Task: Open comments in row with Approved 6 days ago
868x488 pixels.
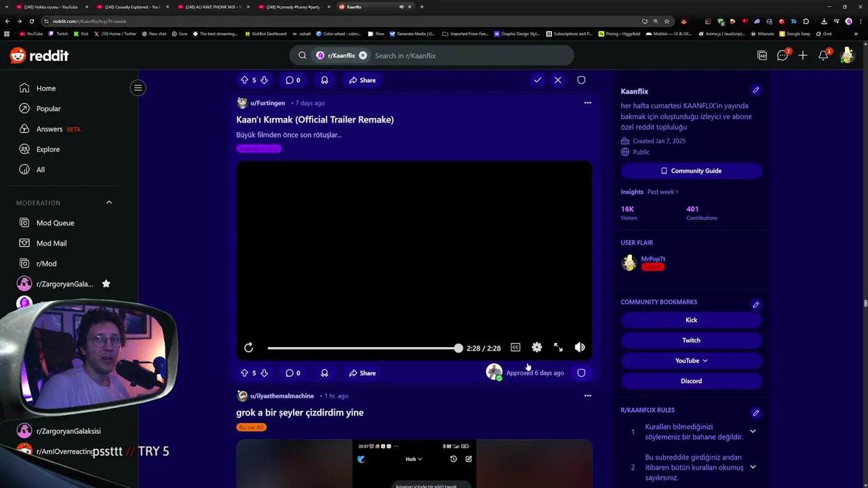Action: (x=292, y=373)
